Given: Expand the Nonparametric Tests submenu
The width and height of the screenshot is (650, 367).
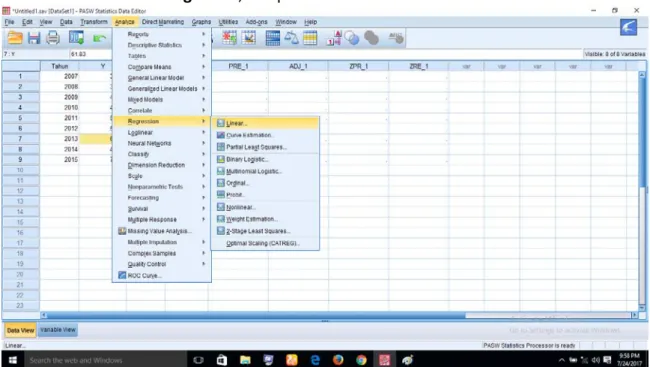Looking at the screenshot, I should coord(162,187).
